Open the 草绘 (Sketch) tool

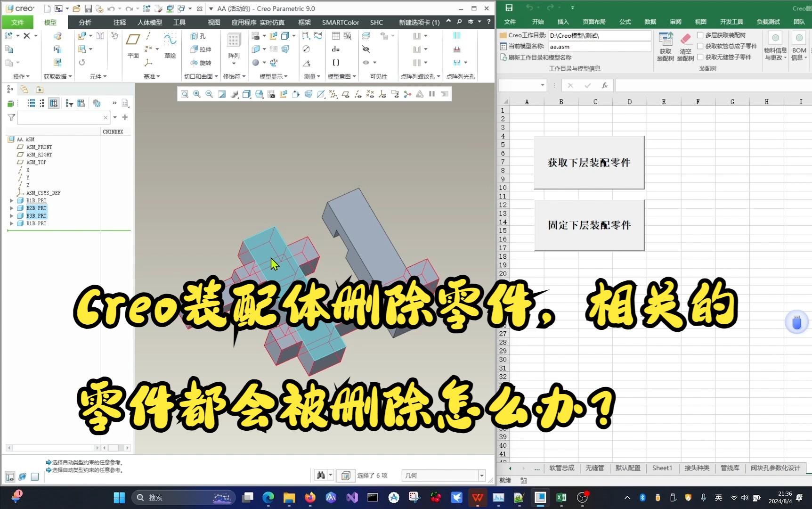[x=170, y=45]
